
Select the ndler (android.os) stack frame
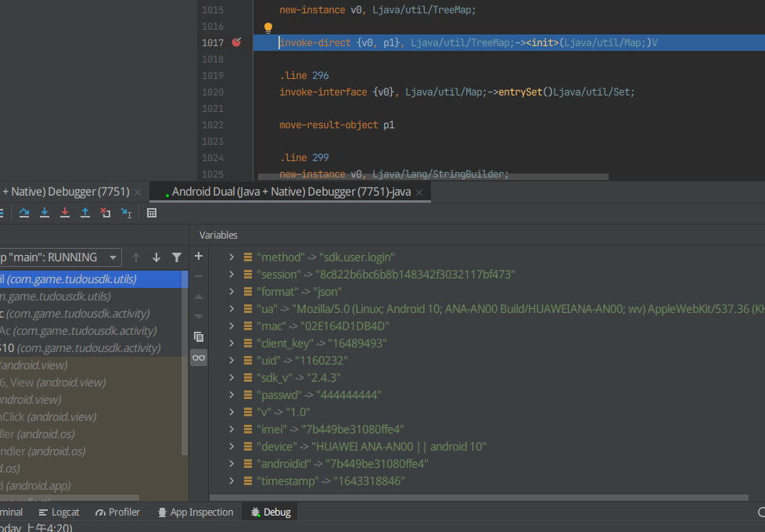(90, 451)
